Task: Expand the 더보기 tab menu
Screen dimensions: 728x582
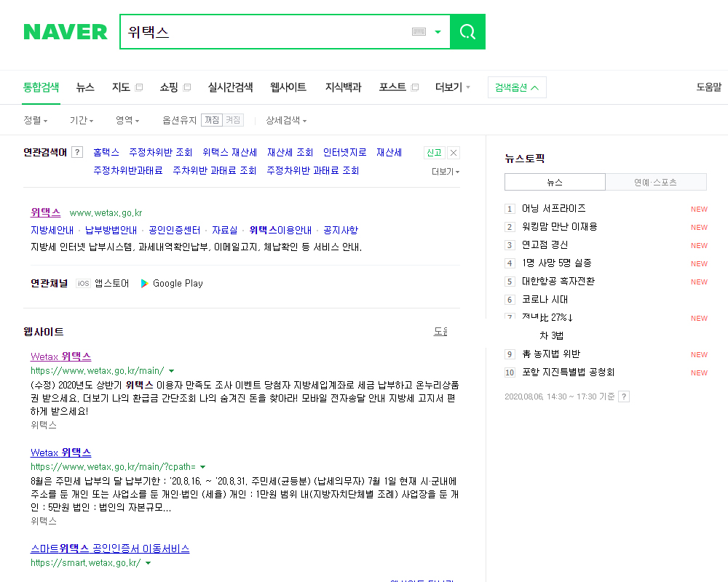Action: pos(453,87)
